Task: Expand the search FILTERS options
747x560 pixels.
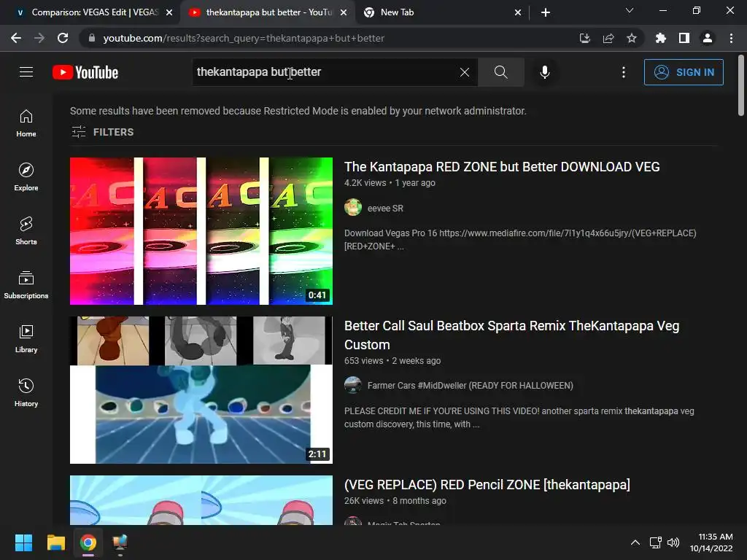Action: coord(102,132)
